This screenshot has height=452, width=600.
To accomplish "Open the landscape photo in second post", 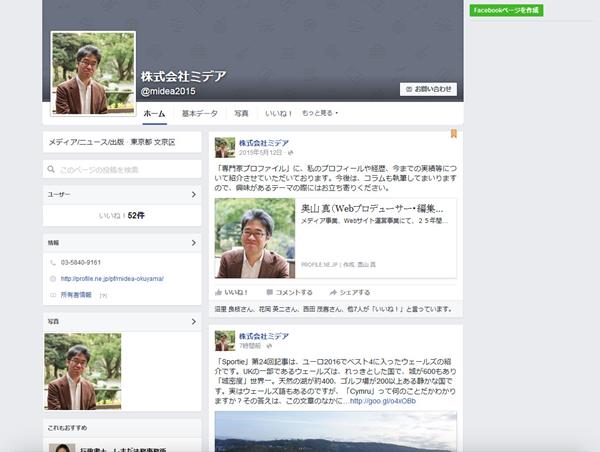I will pyautogui.click(x=336, y=432).
